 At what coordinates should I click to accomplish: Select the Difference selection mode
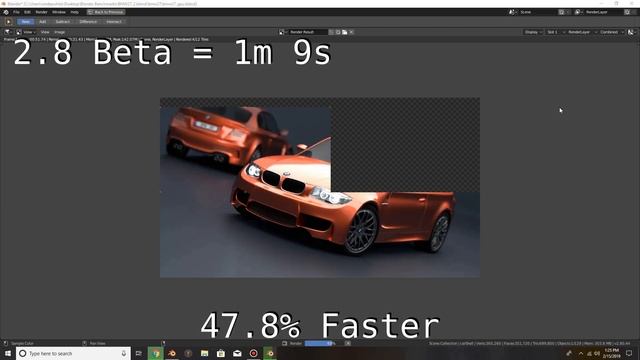pyautogui.click(x=88, y=22)
